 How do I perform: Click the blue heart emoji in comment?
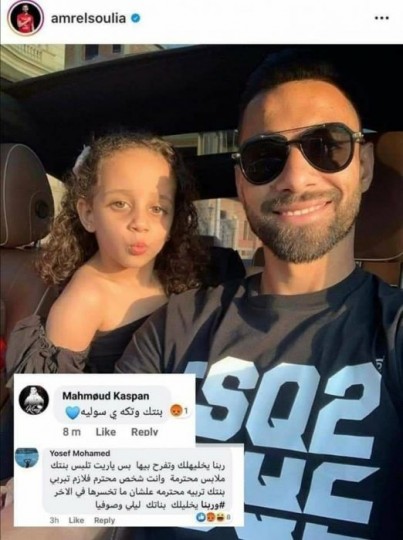pos(72,413)
